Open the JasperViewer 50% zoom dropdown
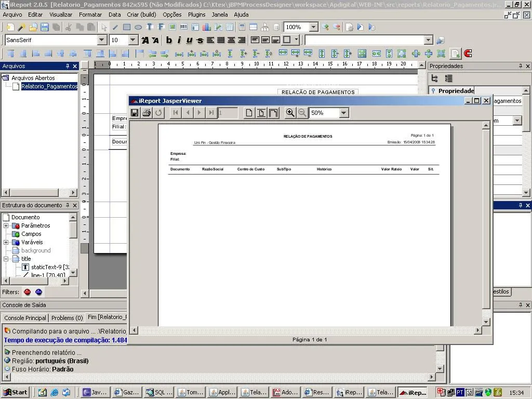The height and width of the screenshot is (399, 532). click(x=343, y=113)
